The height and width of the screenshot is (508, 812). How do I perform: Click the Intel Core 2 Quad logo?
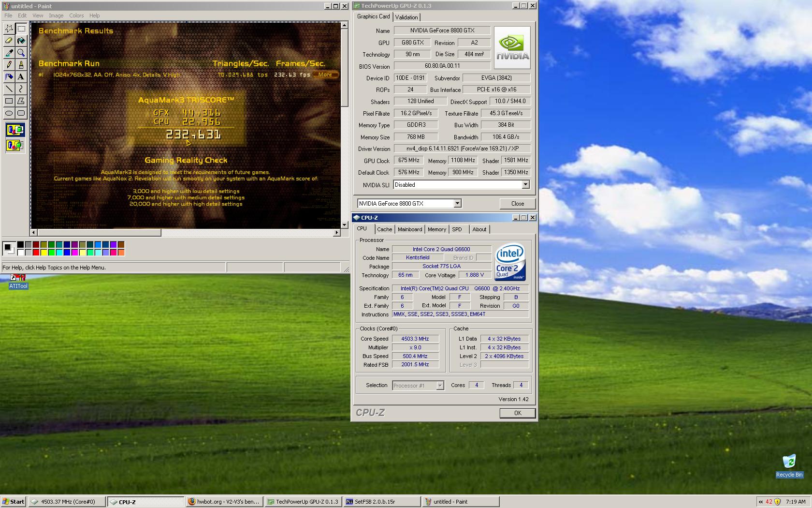[x=510, y=262]
